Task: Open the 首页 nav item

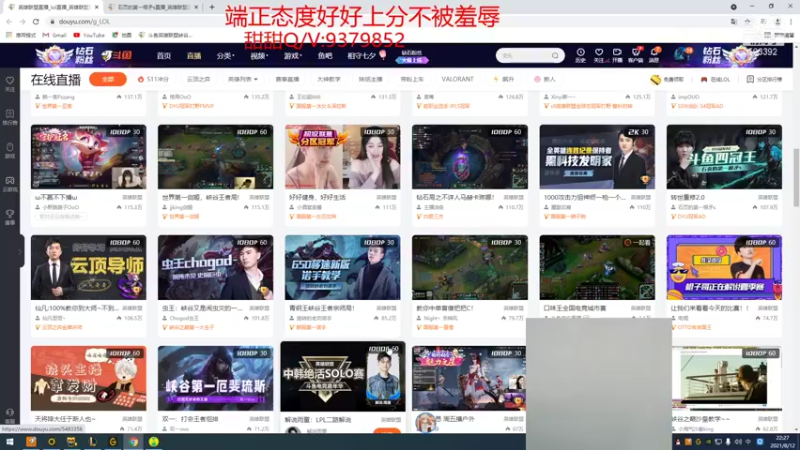Action: click(x=164, y=56)
